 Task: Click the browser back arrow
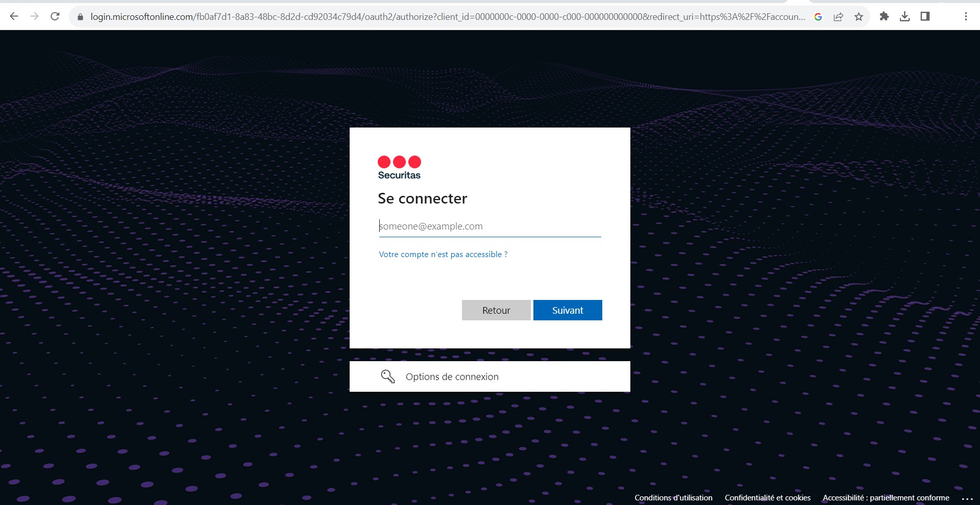(14, 16)
